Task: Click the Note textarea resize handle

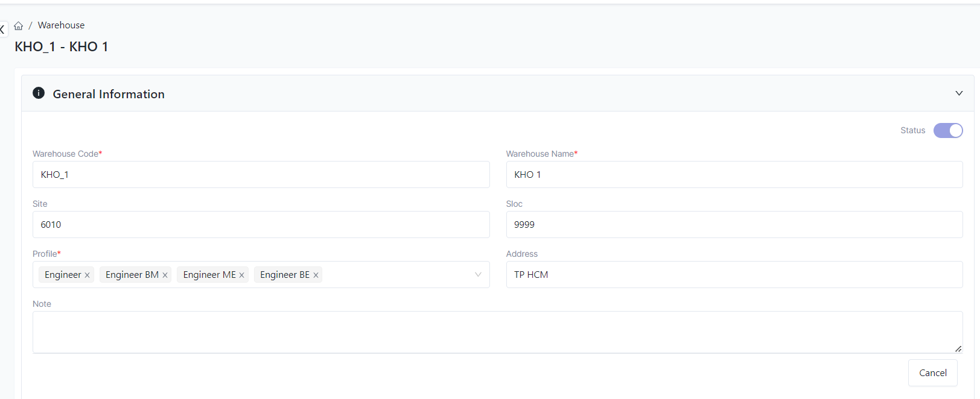Action: point(958,348)
